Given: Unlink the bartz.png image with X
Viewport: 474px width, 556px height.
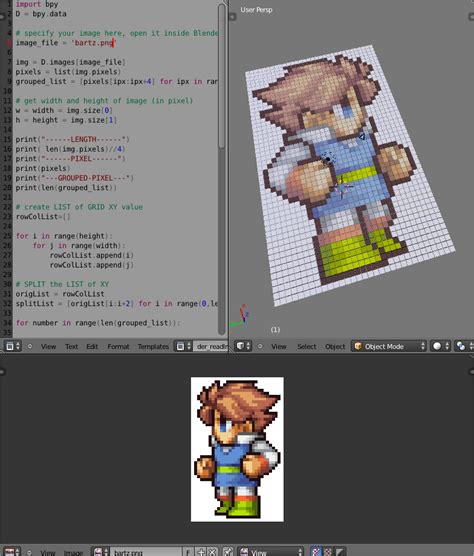Looking at the screenshot, I should tap(212, 552).
